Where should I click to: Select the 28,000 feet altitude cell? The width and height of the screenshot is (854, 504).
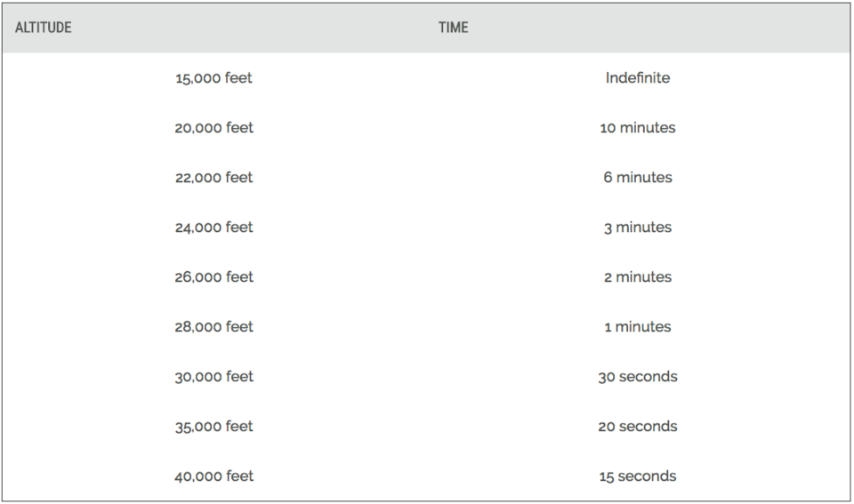point(213,327)
